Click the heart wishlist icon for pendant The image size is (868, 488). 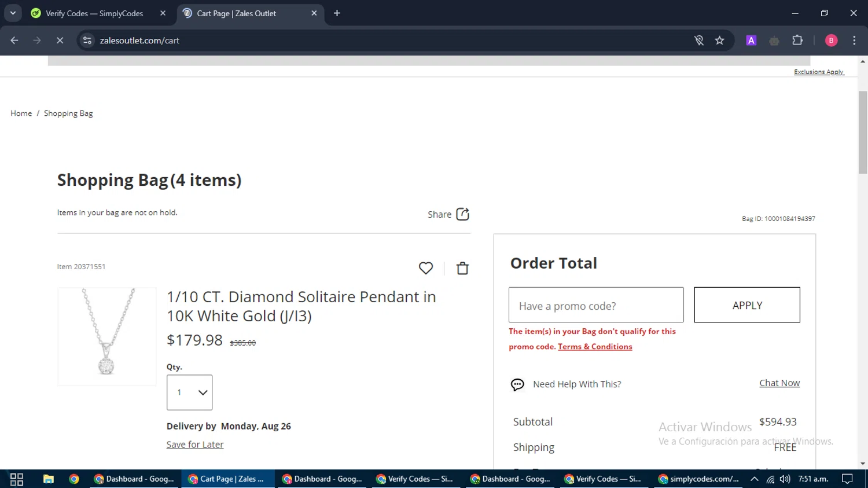click(426, 268)
